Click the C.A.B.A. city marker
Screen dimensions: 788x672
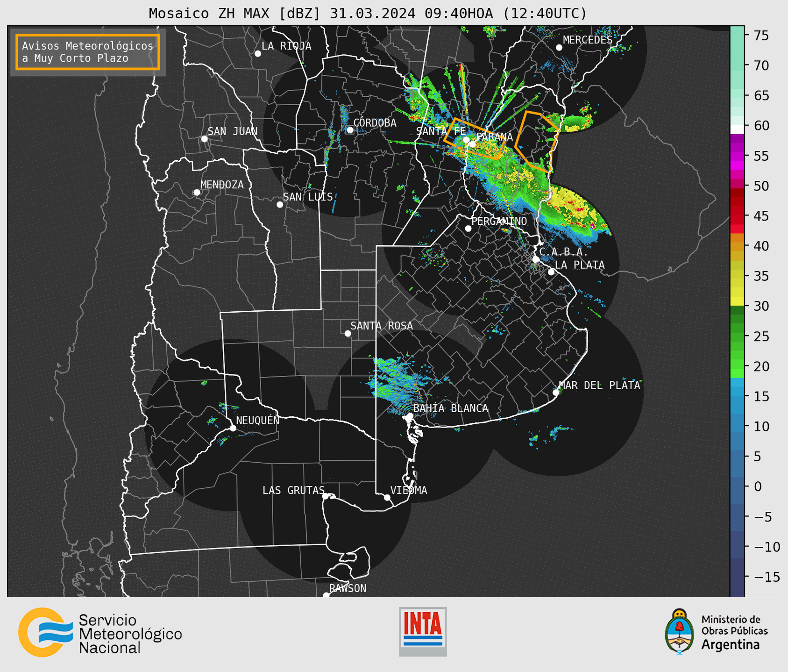click(536, 259)
